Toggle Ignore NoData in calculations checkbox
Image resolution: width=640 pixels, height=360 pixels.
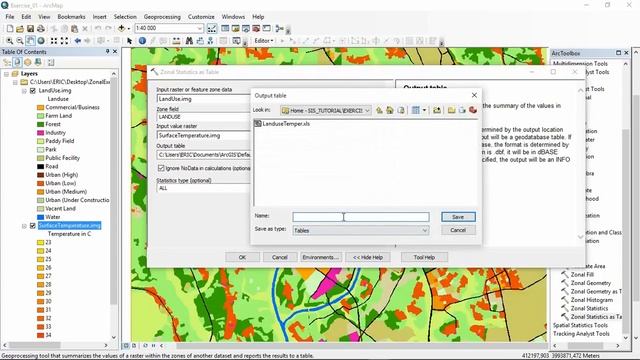161,168
